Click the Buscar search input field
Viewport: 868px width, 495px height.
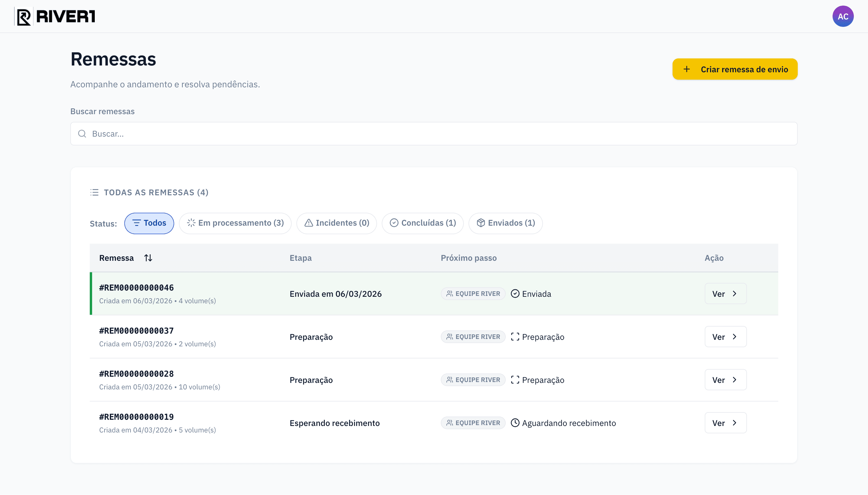click(x=434, y=134)
